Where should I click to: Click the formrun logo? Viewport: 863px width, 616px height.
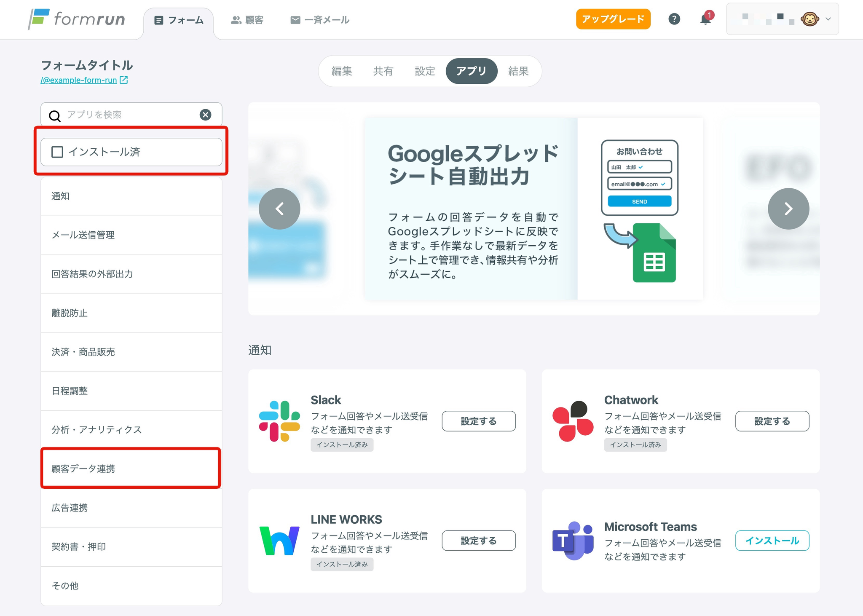pos(77,19)
